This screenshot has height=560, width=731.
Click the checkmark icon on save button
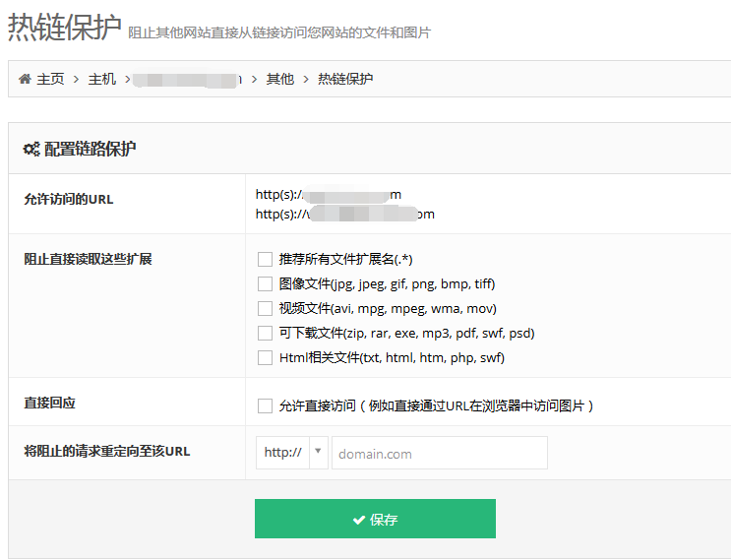(x=358, y=520)
